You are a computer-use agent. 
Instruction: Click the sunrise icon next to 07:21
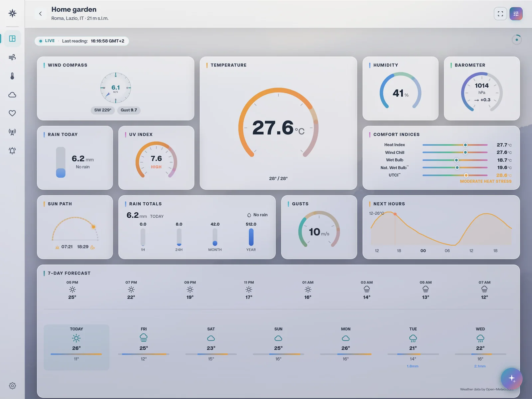pyautogui.click(x=57, y=247)
